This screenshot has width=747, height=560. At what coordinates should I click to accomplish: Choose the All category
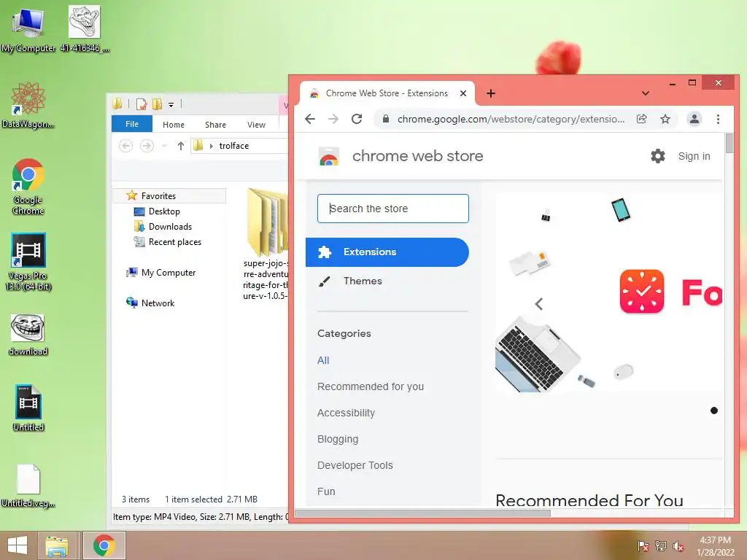click(323, 360)
